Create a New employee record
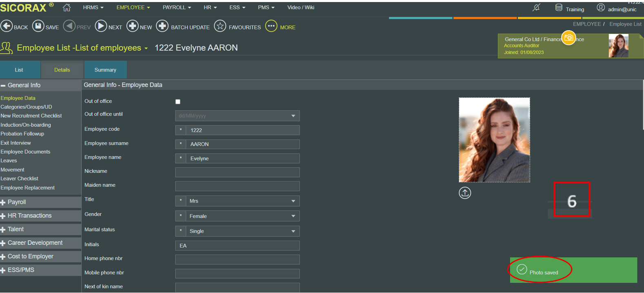Screen dimensions: 644x293 (132, 27)
